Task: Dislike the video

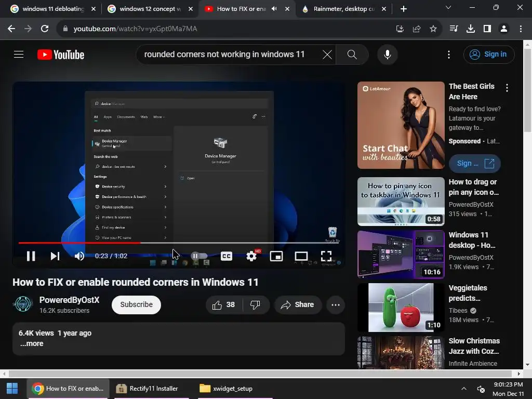Action: (x=255, y=304)
